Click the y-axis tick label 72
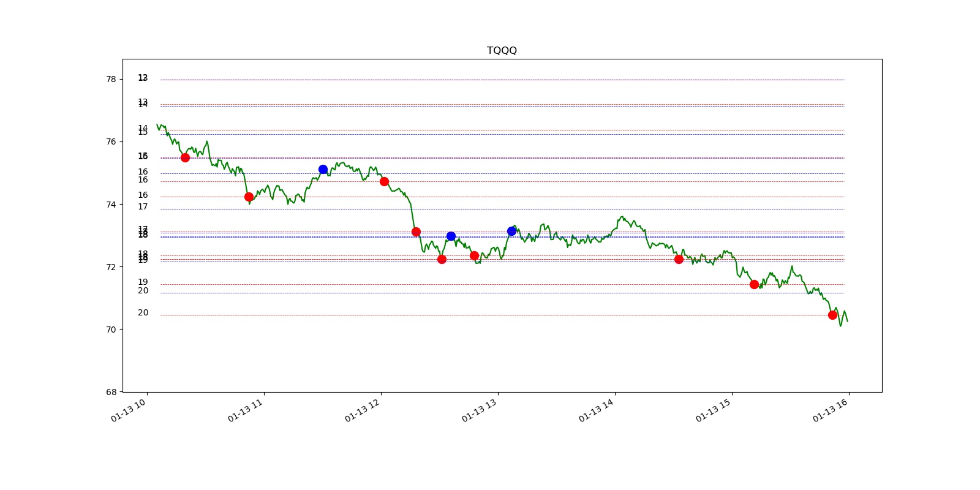Viewport: 980px width, 490px height. click(x=111, y=267)
